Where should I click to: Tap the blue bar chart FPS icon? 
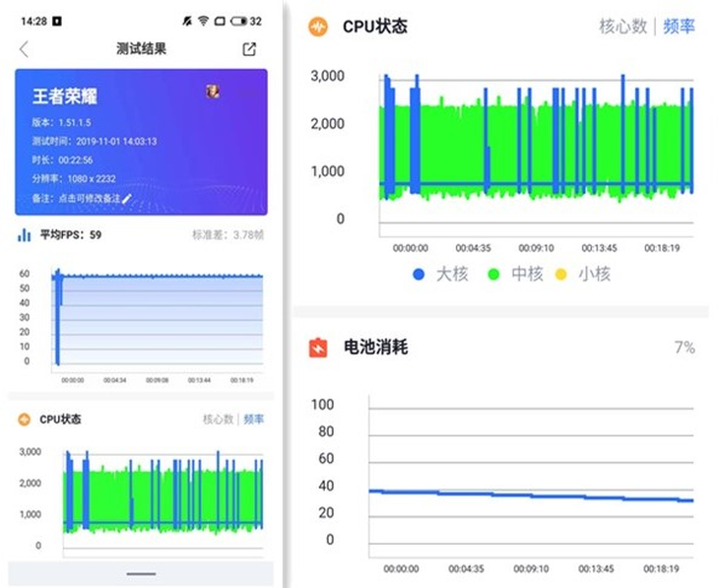(24, 234)
